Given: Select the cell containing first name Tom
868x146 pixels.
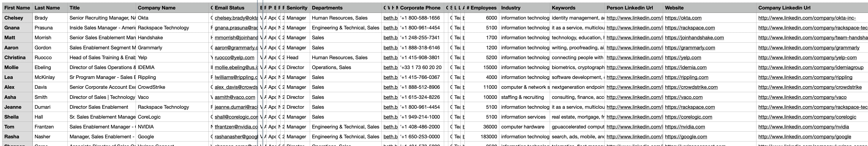Looking at the screenshot, I should [9, 127].
